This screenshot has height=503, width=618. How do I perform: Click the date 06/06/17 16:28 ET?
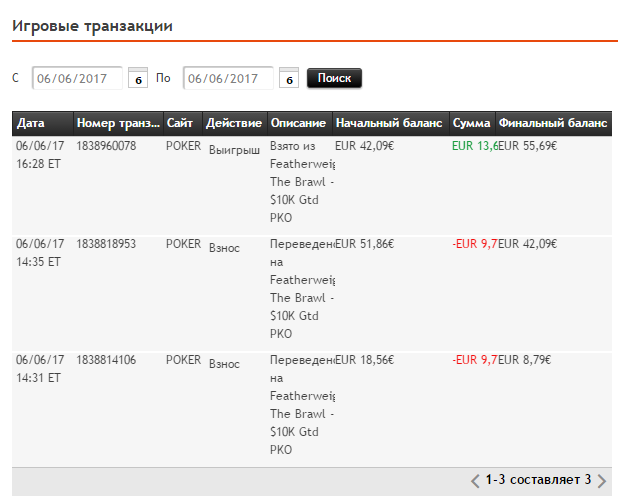tap(40, 155)
